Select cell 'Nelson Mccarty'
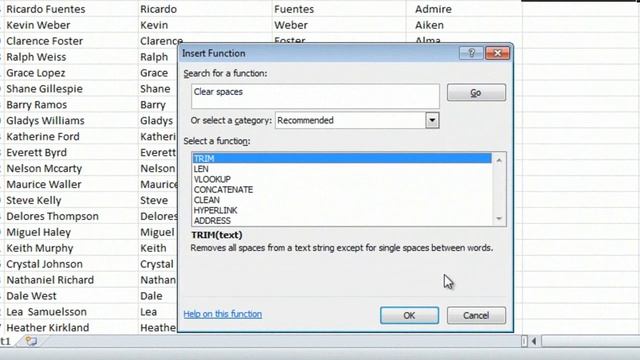Image resolution: width=640 pixels, height=360 pixels. [x=71, y=168]
